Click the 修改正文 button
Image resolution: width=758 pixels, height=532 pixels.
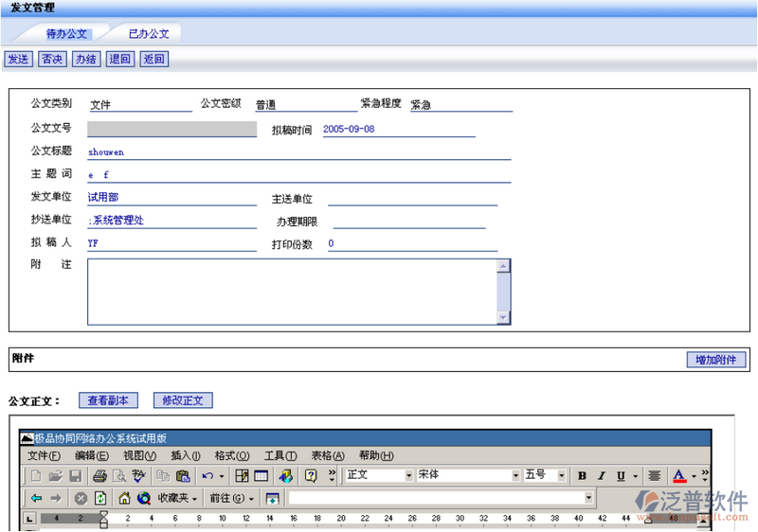click(183, 400)
